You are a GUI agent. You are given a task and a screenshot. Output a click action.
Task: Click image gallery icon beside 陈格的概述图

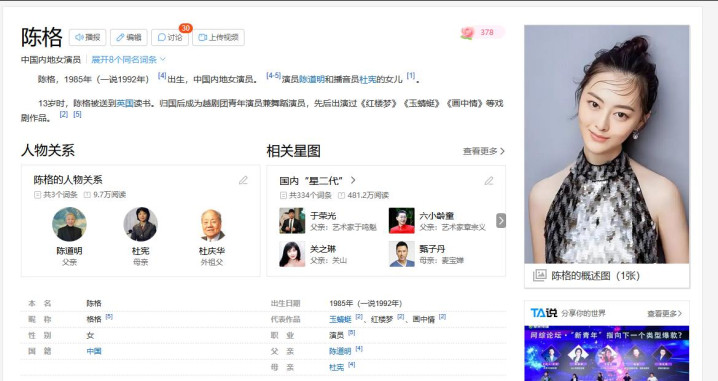(539, 275)
